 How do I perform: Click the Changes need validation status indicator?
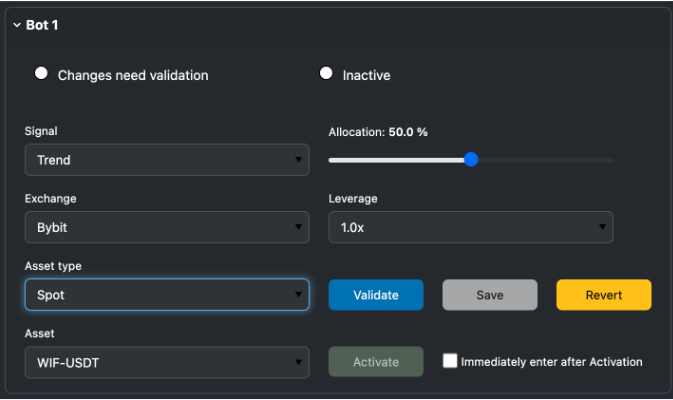[41, 73]
